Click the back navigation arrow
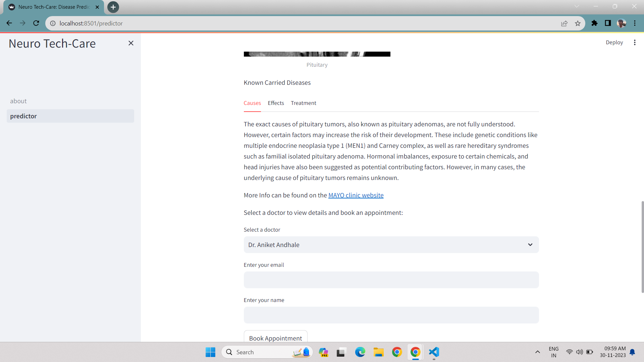This screenshot has width=644, height=362. coord(9,23)
